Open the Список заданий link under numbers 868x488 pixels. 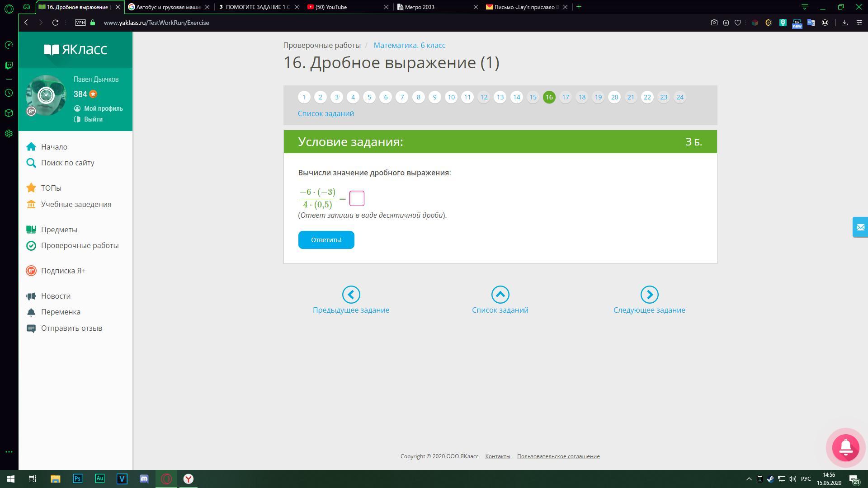tap(325, 113)
